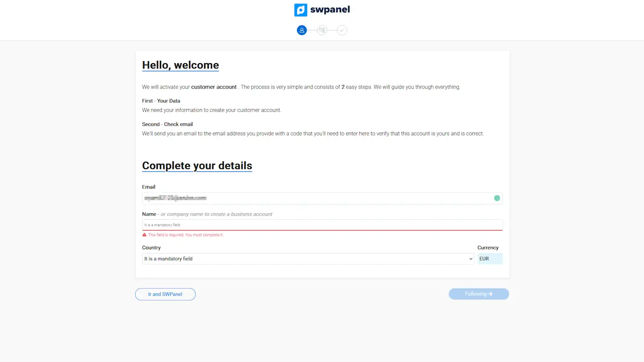Click the Complete your details heading
The image size is (644, 362).
[x=197, y=166]
